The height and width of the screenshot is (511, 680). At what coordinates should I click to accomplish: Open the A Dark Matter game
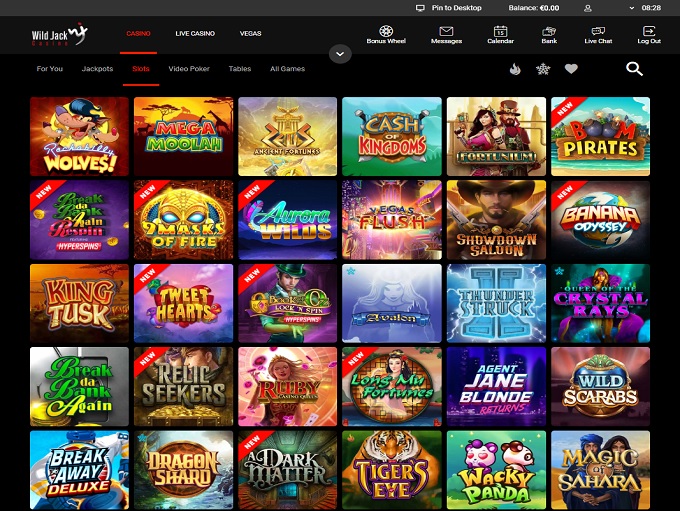288,470
